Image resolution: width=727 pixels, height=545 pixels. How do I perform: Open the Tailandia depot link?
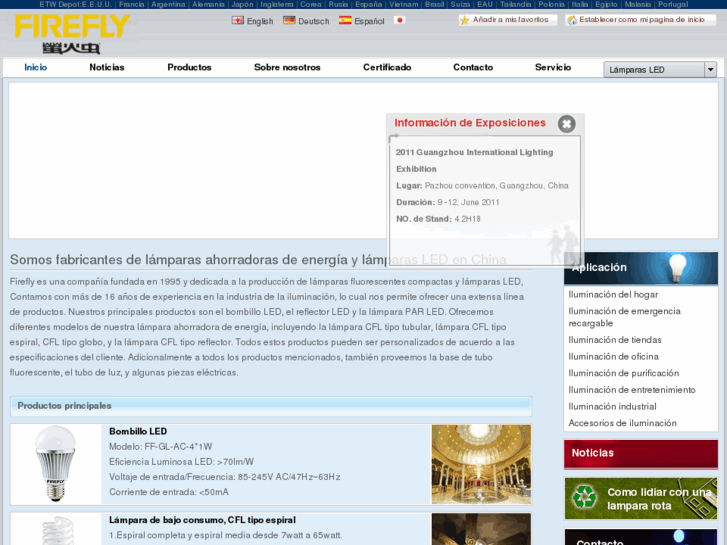pos(516,4)
